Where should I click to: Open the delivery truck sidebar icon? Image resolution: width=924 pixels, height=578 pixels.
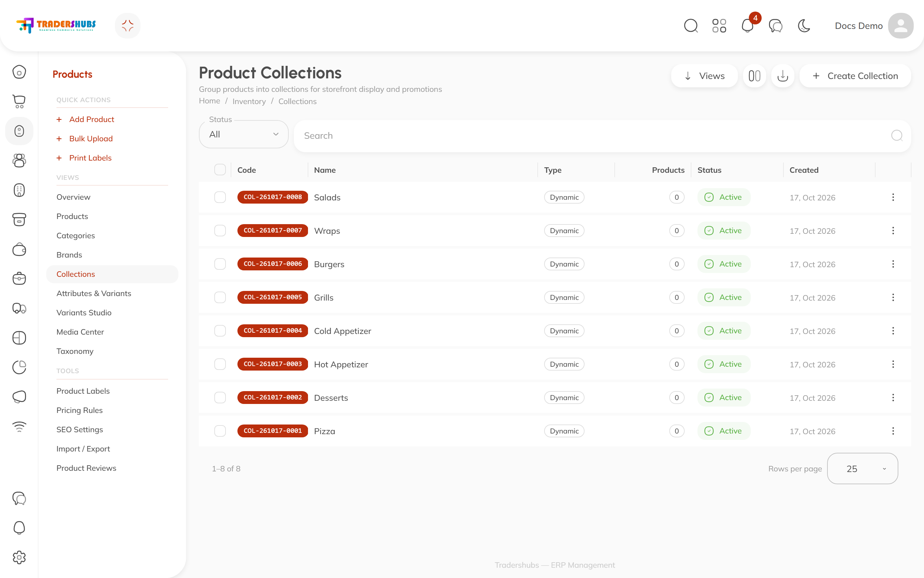click(19, 308)
